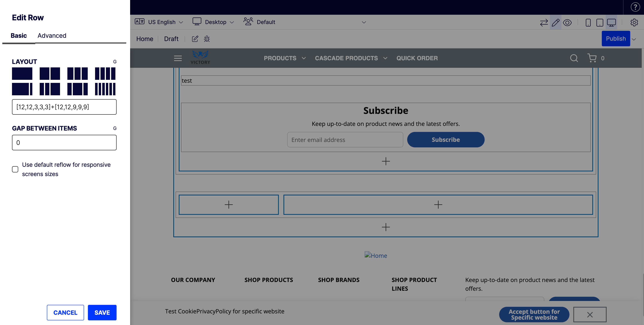Screen dimensions: 644x325
Task: Choose the four equal columns layout icon
Action: (x=105, y=73)
